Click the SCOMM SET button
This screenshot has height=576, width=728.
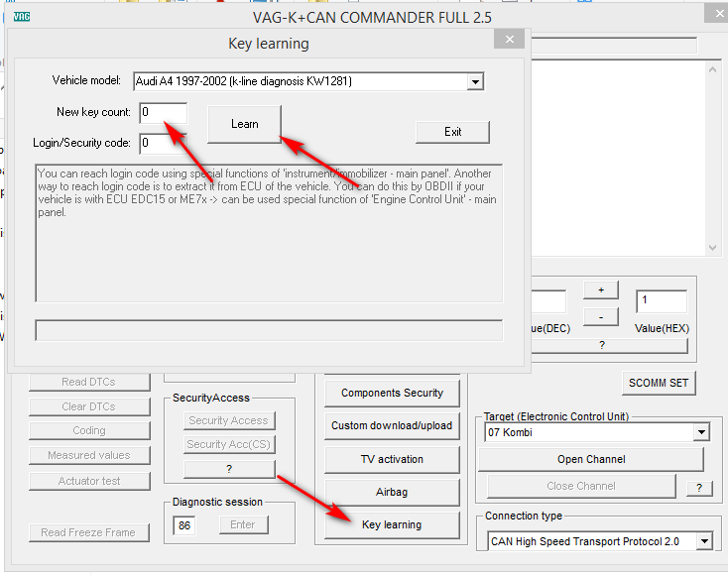pos(659,383)
